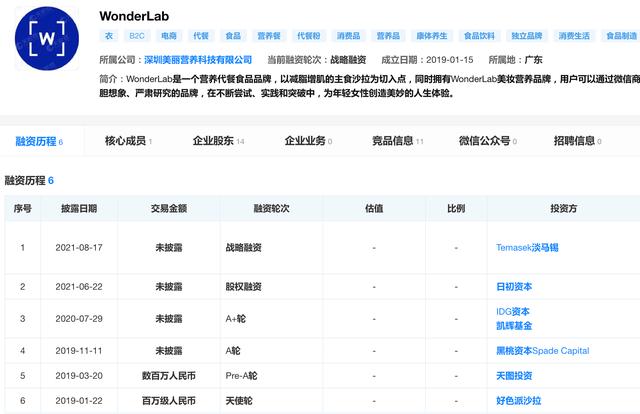Open the 企业业务 tab
The image size is (640, 414).
click(x=308, y=141)
